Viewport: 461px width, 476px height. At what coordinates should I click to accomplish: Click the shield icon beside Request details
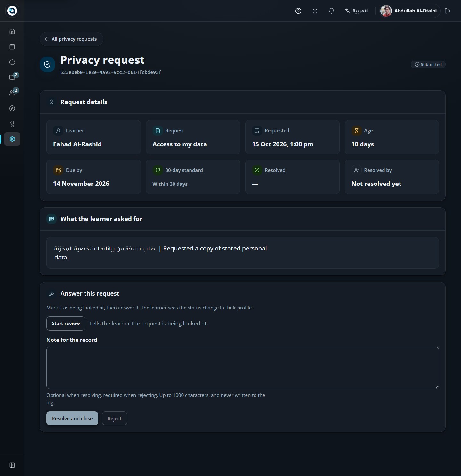[52, 102]
